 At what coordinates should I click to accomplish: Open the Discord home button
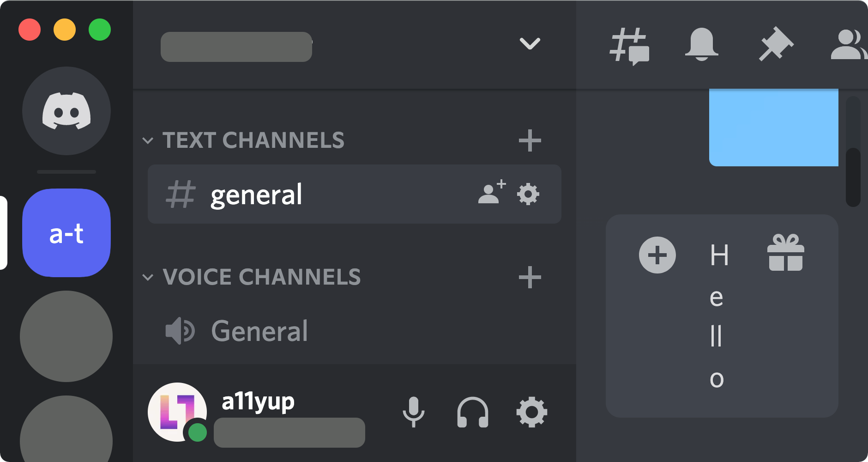pyautogui.click(x=66, y=111)
